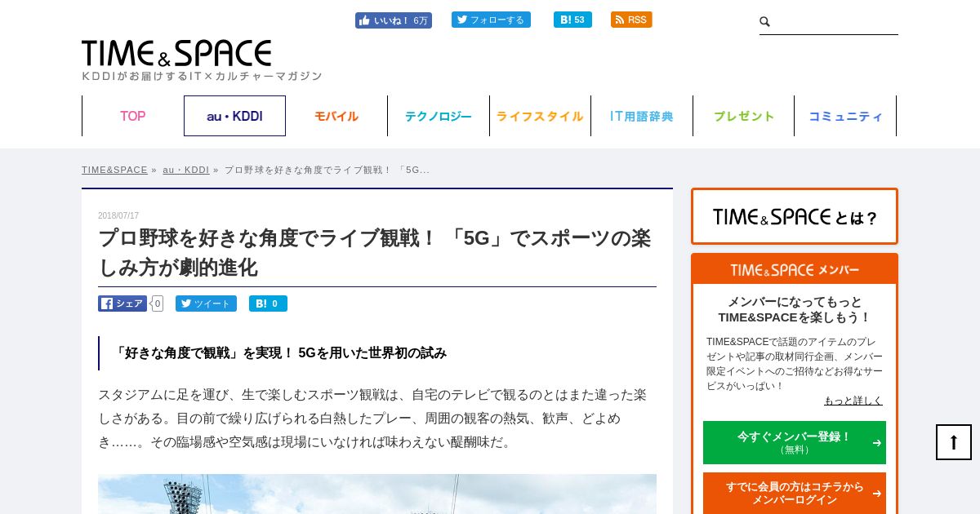Image resolution: width=980 pixels, height=514 pixels.
Task: Click the search magnifier icon
Action: (765, 22)
